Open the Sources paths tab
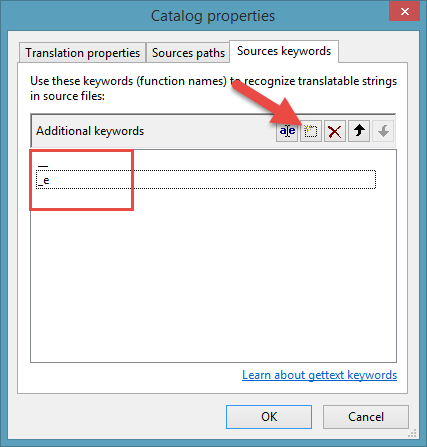The height and width of the screenshot is (447, 427). pyautogui.click(x=188, y=53)
